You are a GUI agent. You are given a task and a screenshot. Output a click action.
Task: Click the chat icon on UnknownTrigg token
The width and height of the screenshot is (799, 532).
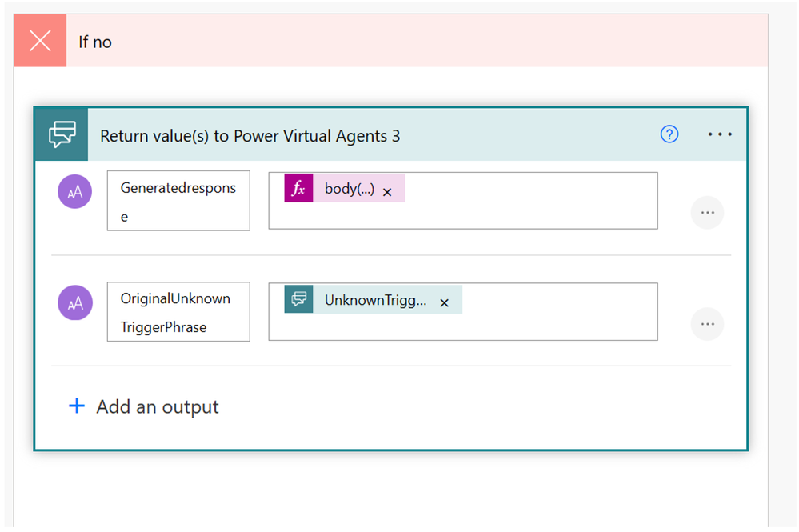point(298,299)
